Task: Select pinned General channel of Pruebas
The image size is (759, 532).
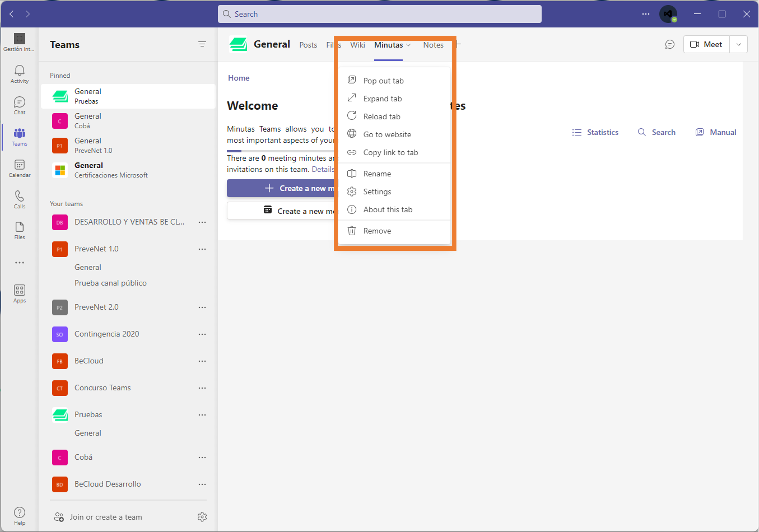Action: (x=128, y=96)
